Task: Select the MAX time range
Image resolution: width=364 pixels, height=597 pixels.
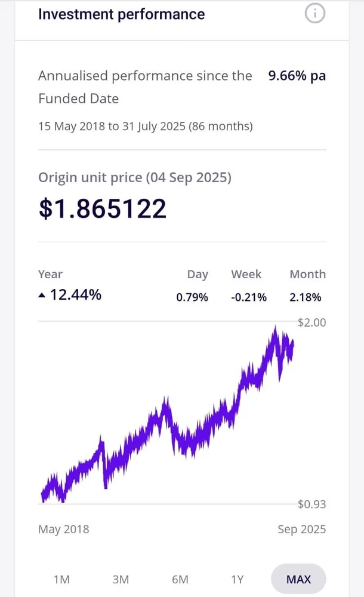Action: pyautogui.click(x=298, y=579)
